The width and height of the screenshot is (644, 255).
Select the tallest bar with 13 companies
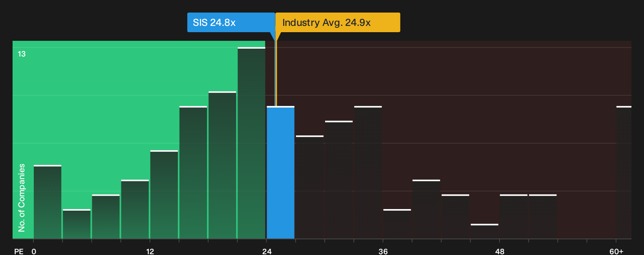click(x=251, y=143)
